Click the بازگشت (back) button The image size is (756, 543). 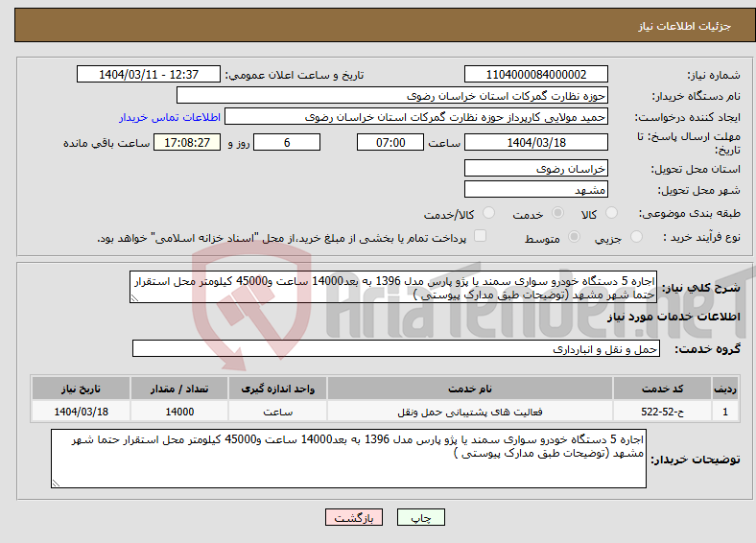(354, 517)
